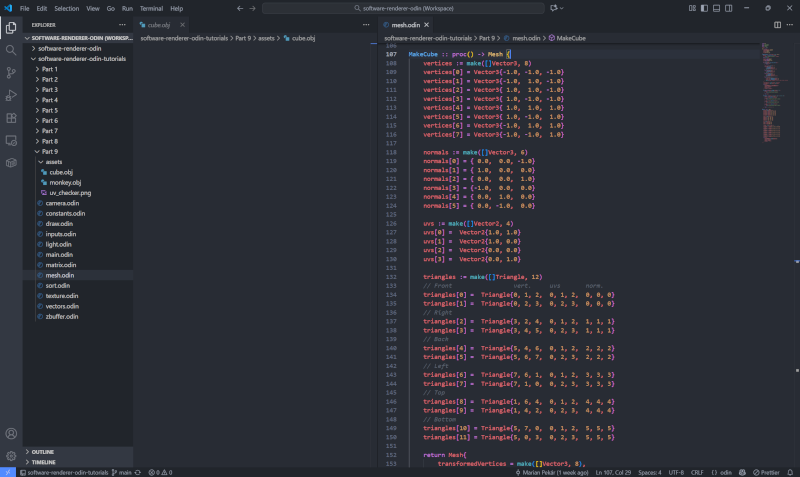Image resolution: width=800 pixels, height=477 pixels.
Task: Split the mesh.odin editor right
Action: (777, 24)
